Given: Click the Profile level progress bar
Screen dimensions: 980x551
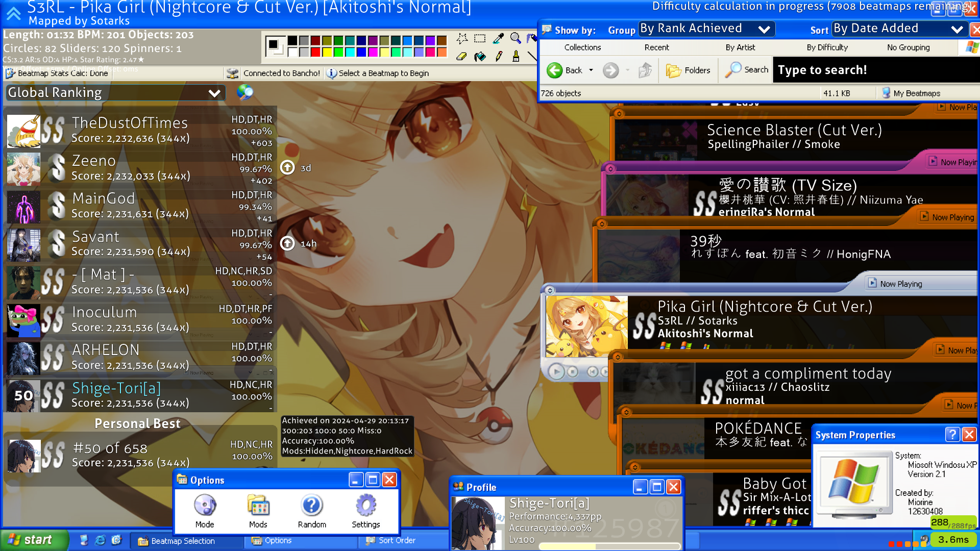Looking at the screenshot, I should pos(610,546).
